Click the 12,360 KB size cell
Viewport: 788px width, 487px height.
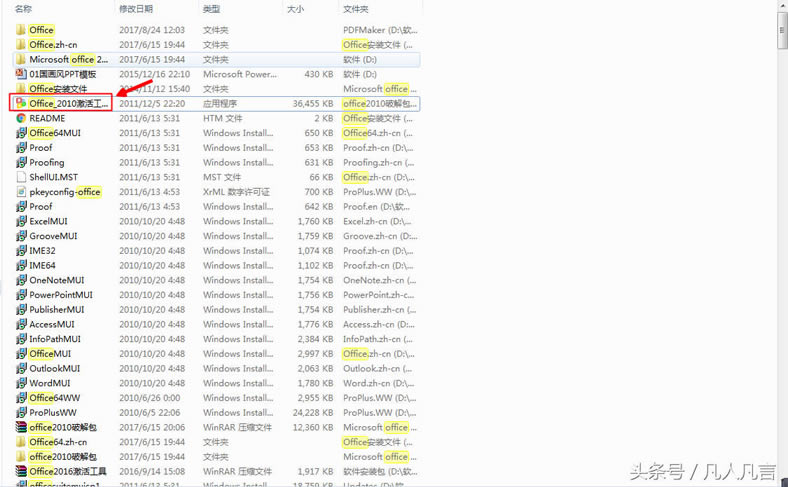pos(313,427)
